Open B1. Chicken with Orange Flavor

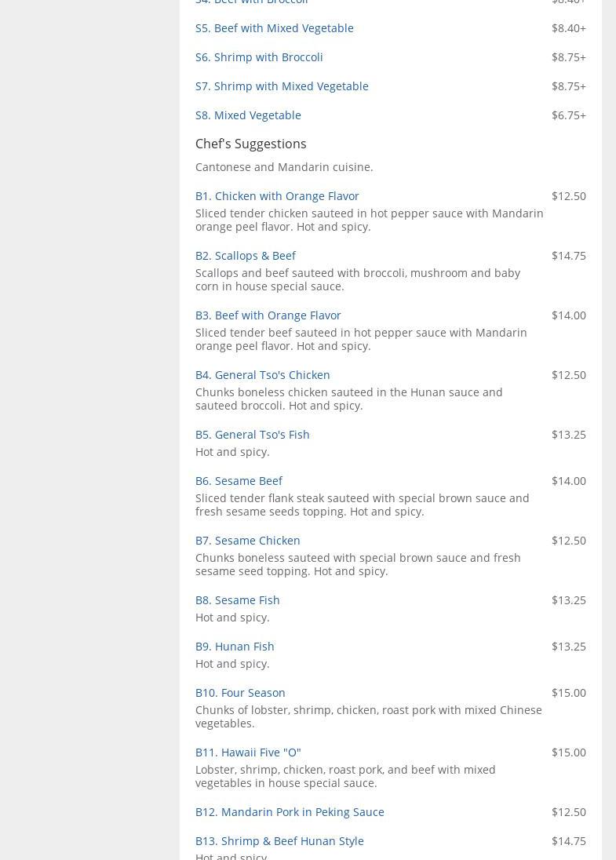[277, 196]
